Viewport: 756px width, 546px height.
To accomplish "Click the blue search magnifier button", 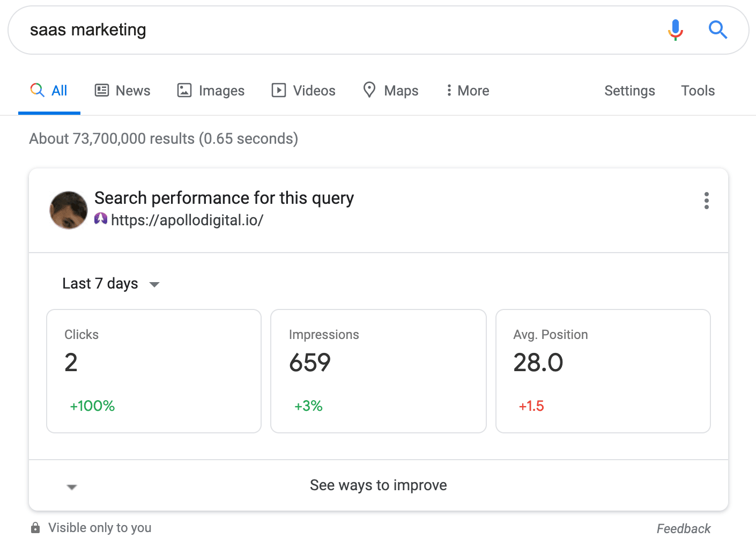I will (717, 30).
